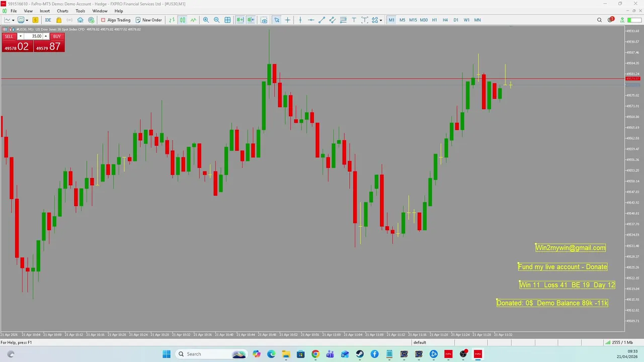
Task: Toggle Algo Trading on or off
Action: tap(116, 20)
